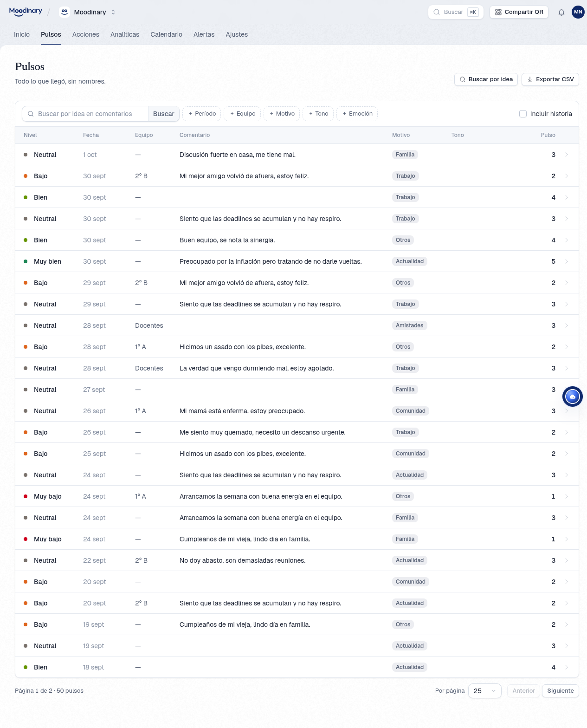Go to the Alertas tab
The height and width of the screenshot is (728, 587).
[204, 34]
